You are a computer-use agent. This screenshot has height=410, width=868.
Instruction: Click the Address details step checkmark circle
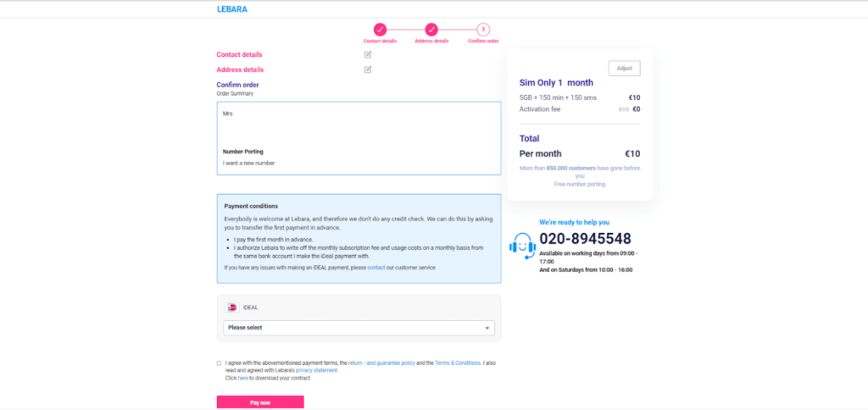coord(431,30)
